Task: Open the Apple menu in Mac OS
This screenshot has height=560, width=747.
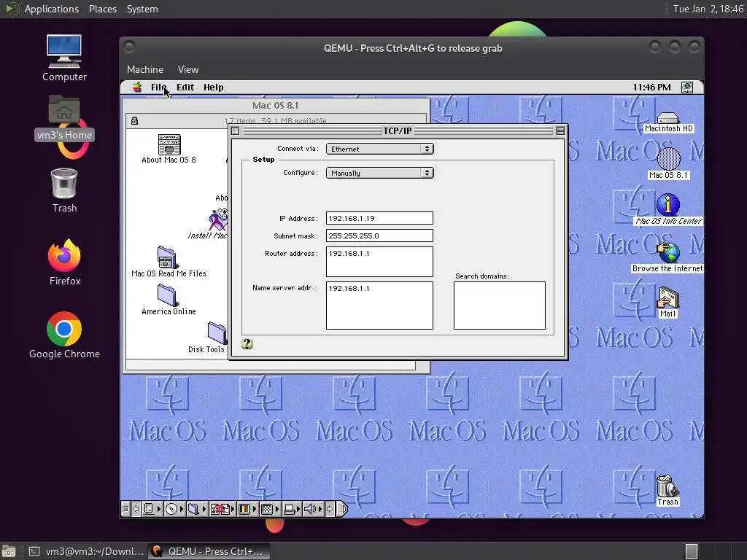Action: click(x=137, y=87)
